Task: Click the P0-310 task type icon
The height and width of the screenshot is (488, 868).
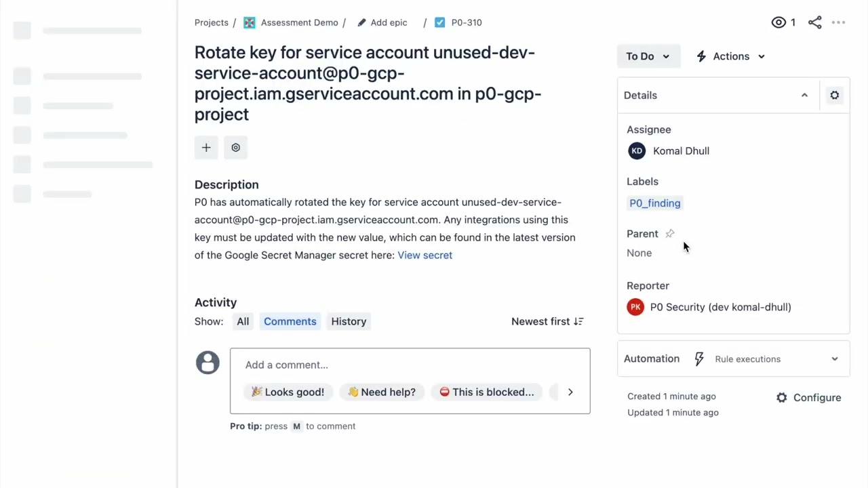Action: coord(439,22)
